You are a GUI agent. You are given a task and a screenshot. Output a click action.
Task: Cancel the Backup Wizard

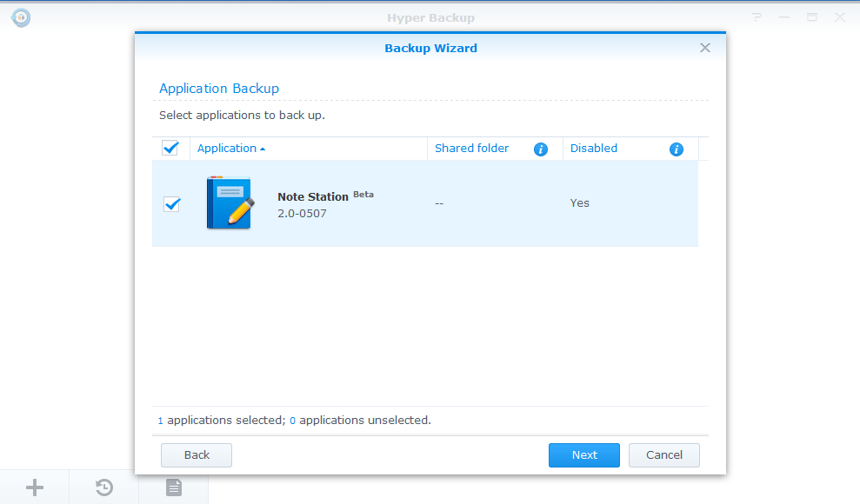point(664,455)
